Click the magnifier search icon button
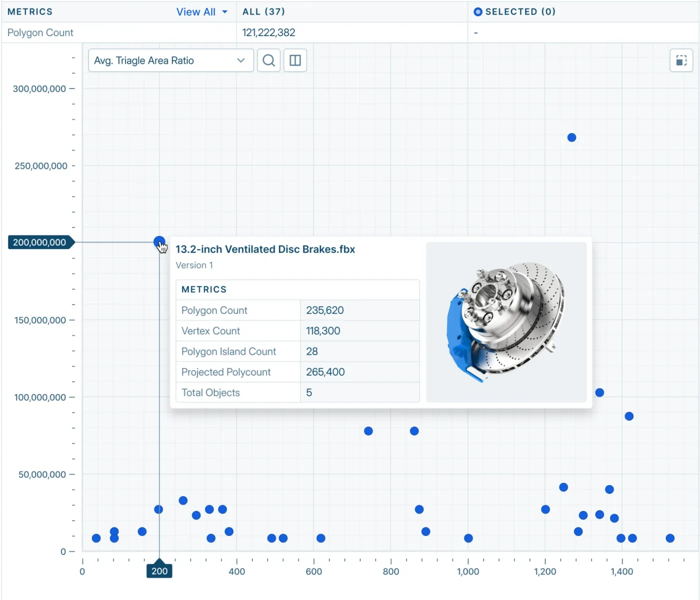Screen dimensions: 700x600 coord(268,60)
